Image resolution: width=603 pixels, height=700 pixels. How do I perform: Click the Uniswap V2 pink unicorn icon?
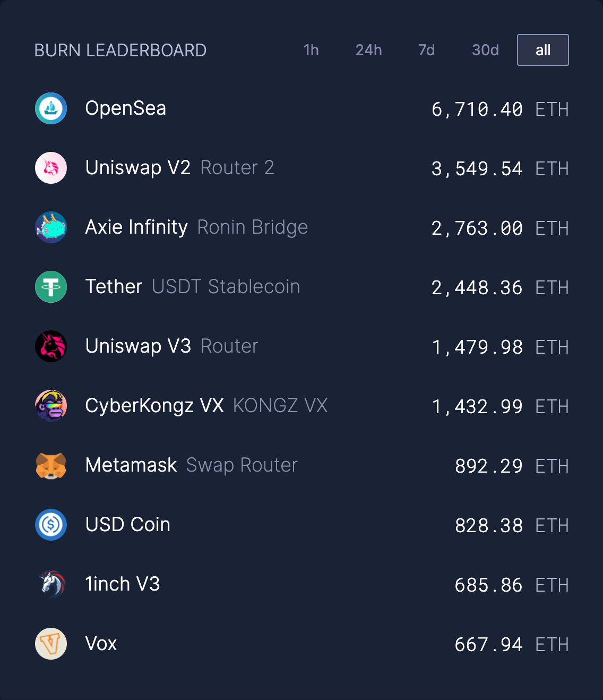pos(51,168)
